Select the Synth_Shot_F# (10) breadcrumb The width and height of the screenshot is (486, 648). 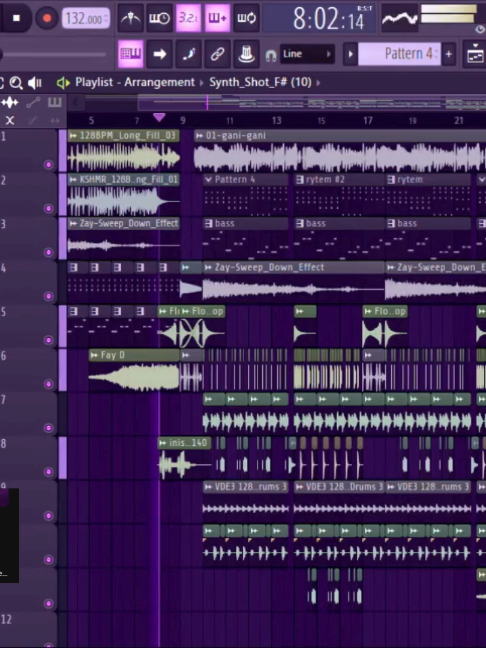click(x=260, y=82)
